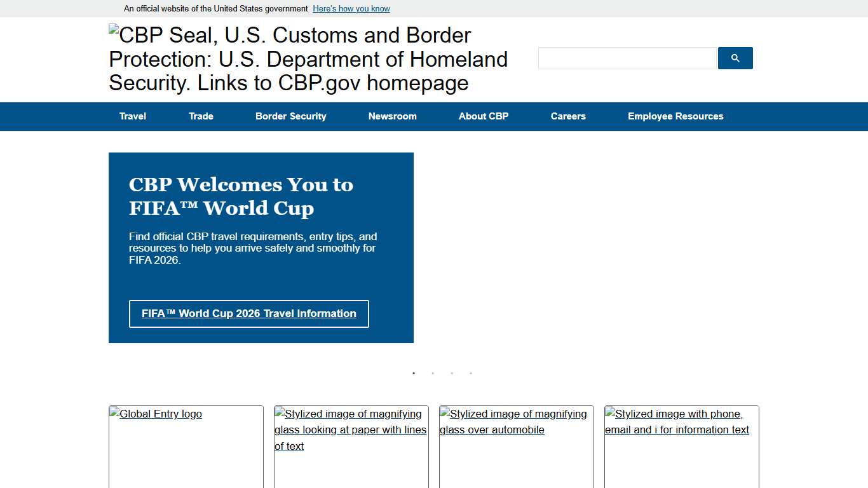Select the fourth carousel slide dot
The width and height of the screenshot is (868, 488).
click(x=471, y=374)
